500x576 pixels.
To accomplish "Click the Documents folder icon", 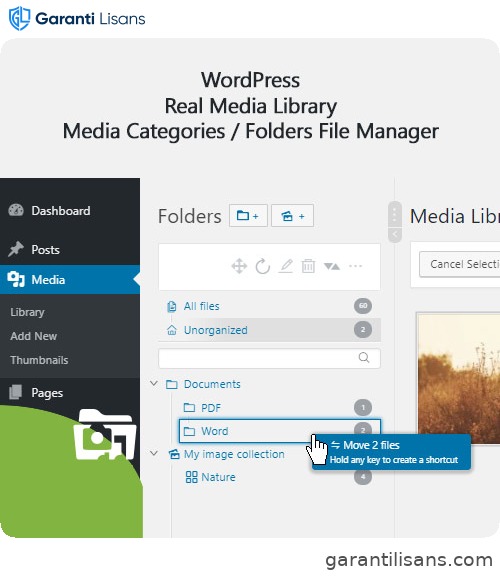I will (172, 384).
